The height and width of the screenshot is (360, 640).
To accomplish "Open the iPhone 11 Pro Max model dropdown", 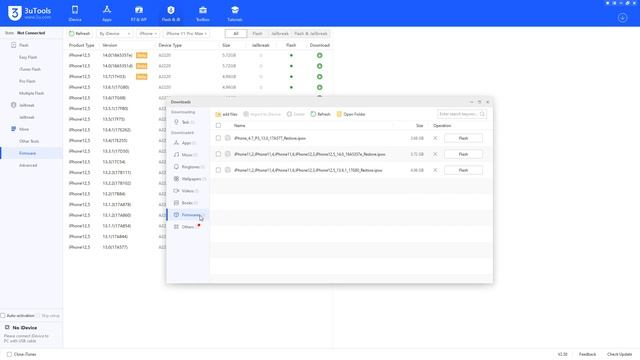I will coord(187,33).
